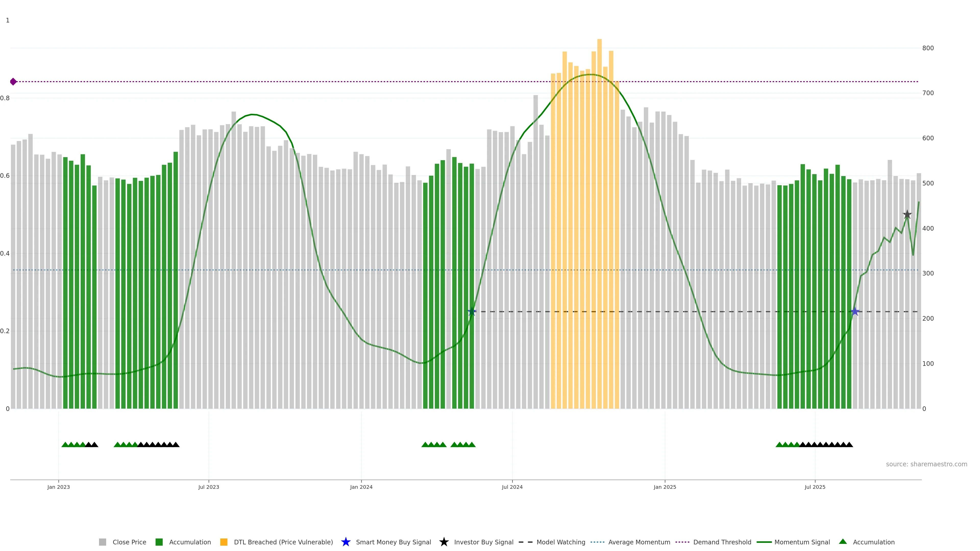Click the Jan 2023 x-axis label
This screenshot has height=551, width=980.
click(59, 487)
